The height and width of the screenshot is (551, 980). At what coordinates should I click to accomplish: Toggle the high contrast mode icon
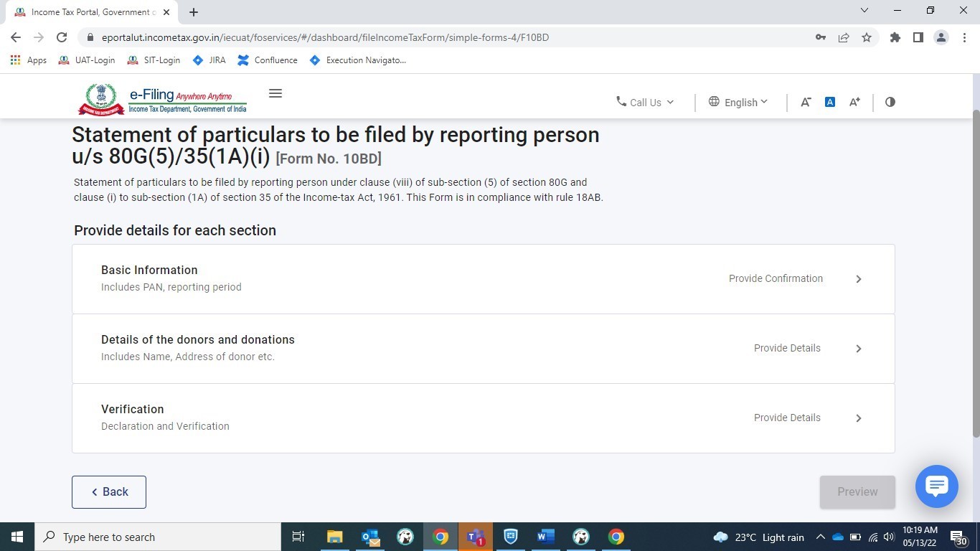(890, 102)
